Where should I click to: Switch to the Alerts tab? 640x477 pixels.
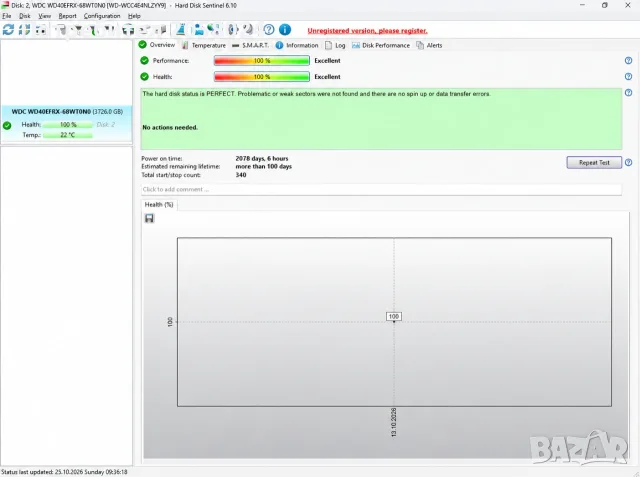[x=429, y=45]
